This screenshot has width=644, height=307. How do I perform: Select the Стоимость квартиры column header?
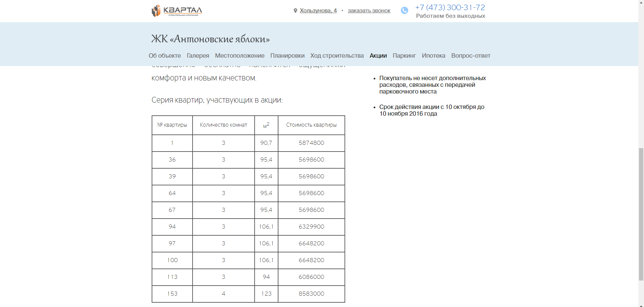[311, 125]
